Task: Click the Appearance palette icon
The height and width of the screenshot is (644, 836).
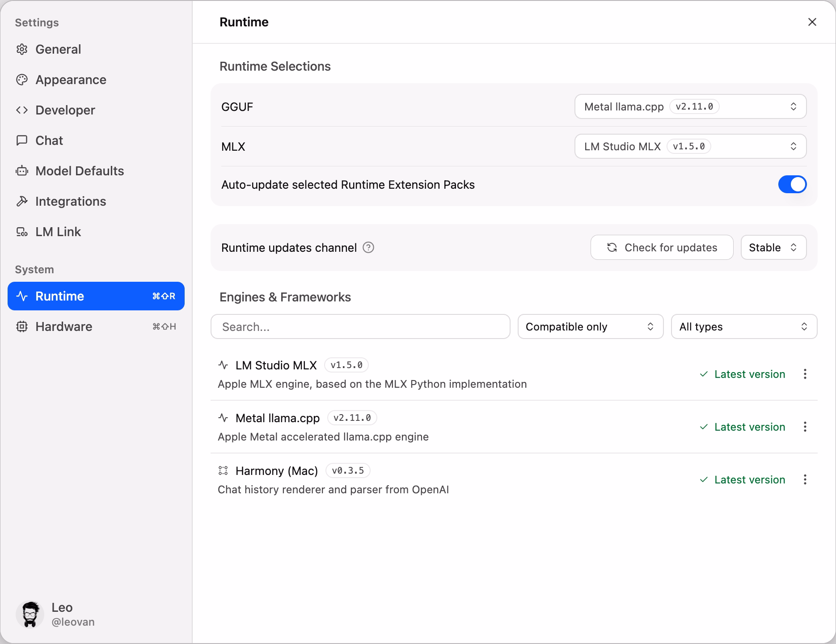Action: 22,80
